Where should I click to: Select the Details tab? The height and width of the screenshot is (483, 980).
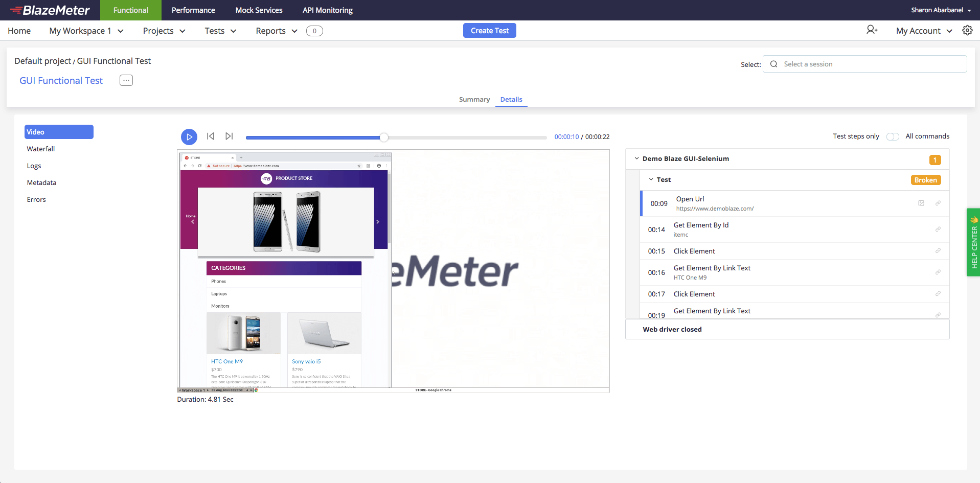click(x=511, y=99)
